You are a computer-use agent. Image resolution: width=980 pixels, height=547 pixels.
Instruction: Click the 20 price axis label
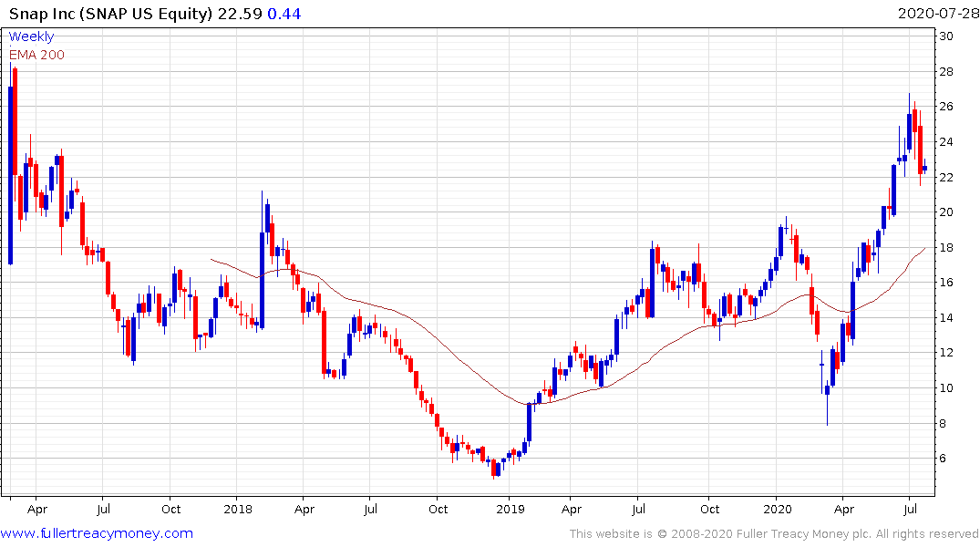point(946,212)
